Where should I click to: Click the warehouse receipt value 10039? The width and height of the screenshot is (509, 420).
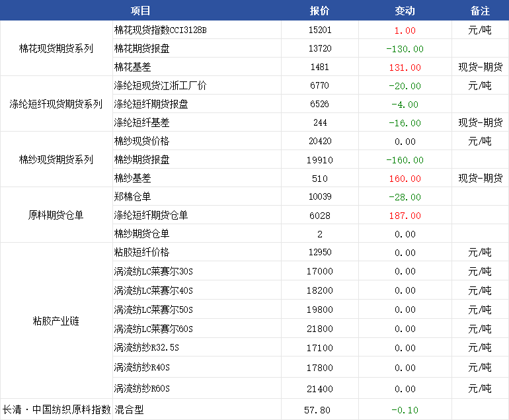click(x=320, y=197)
